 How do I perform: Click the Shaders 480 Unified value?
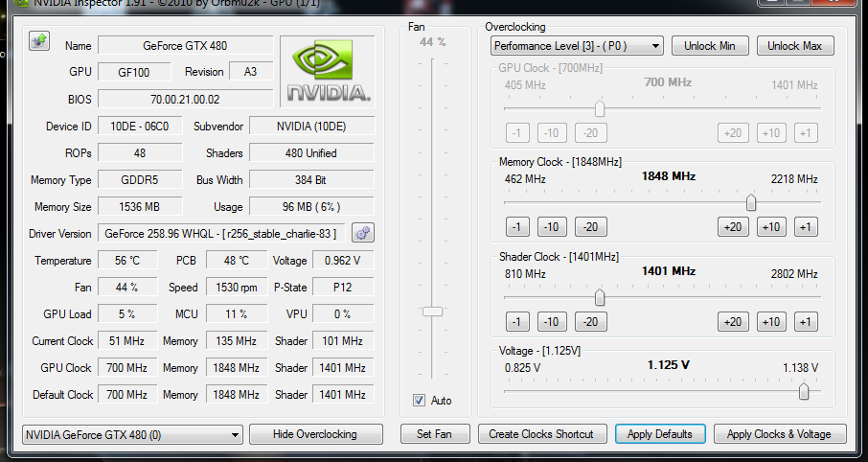coord(311,153)
